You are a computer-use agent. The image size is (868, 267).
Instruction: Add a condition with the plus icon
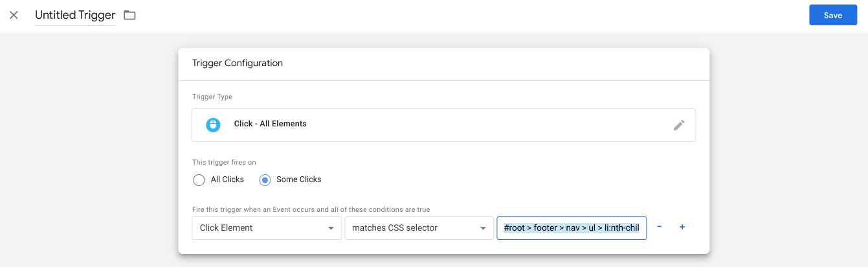(682, 227)
